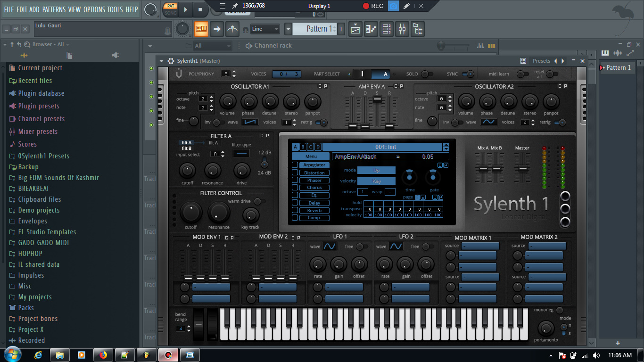This screenshot has width=644, height=362.
Task: Toggle SOLO in Sylenth1
Action: click(428, 74)
